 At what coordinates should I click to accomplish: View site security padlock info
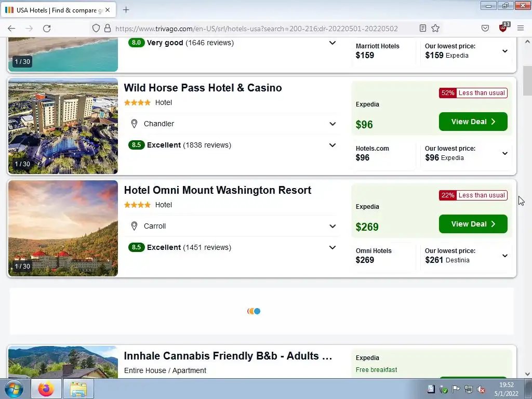(108, 28)
